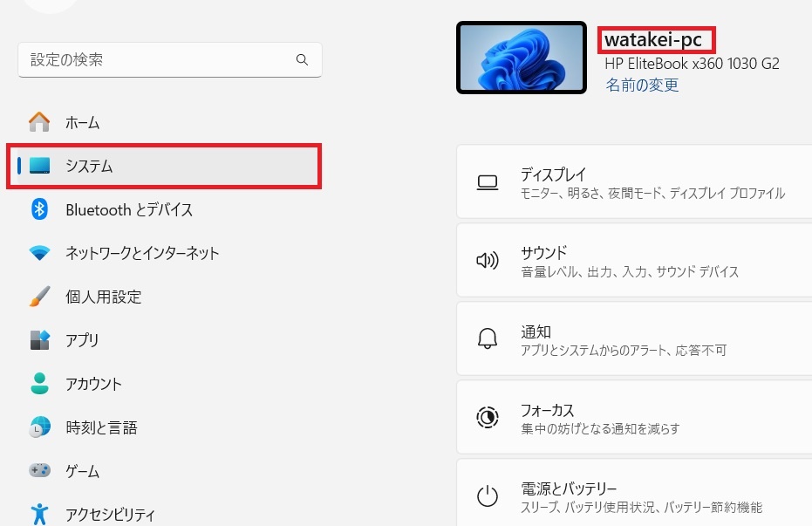The height and width of the screenshot is (526, 812).
Task: Click 名前の変更 link
Action: pyautogui.click(x=642, y=85)
